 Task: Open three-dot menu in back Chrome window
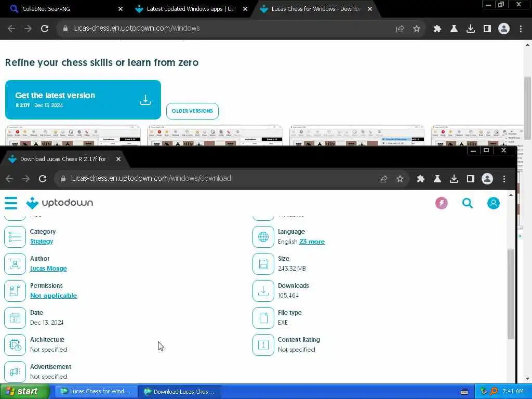click(x=521, y=29)
